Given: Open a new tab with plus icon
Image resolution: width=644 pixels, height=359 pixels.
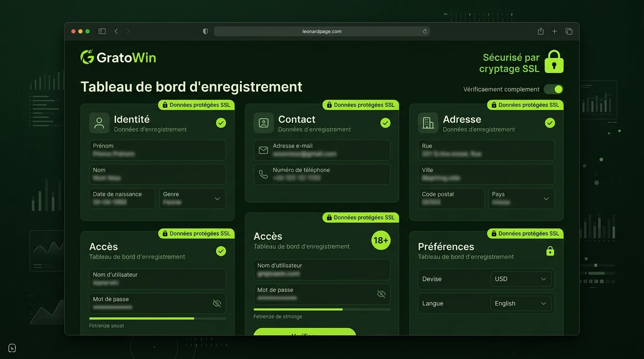Looking at the screenshot, I should coord(555,31).
